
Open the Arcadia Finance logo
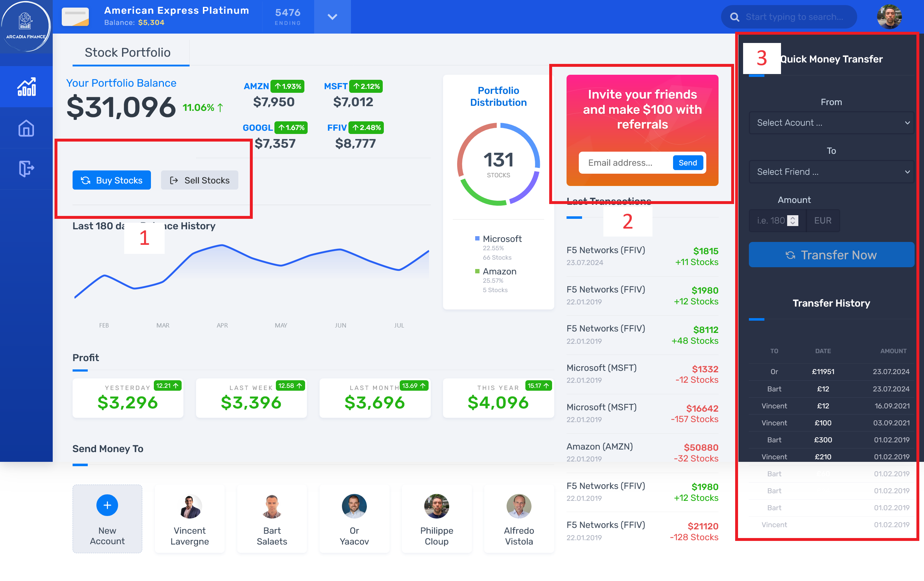[26, 26]
